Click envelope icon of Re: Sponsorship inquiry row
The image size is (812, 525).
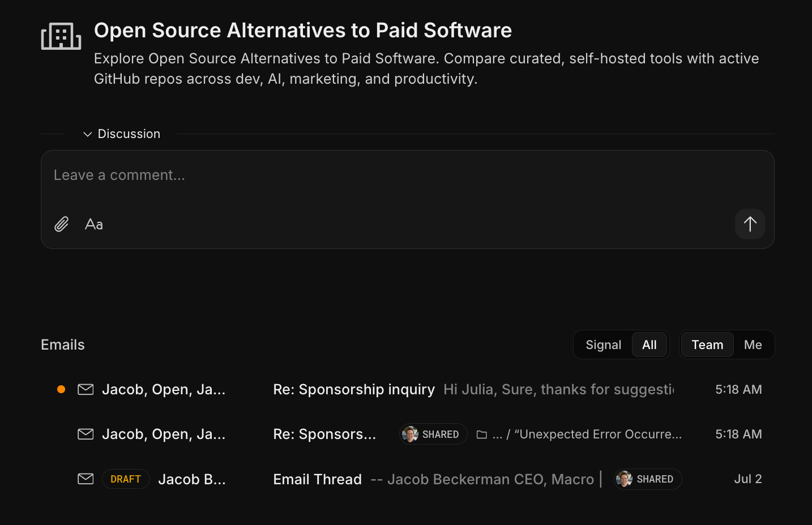tap(86, 389)
